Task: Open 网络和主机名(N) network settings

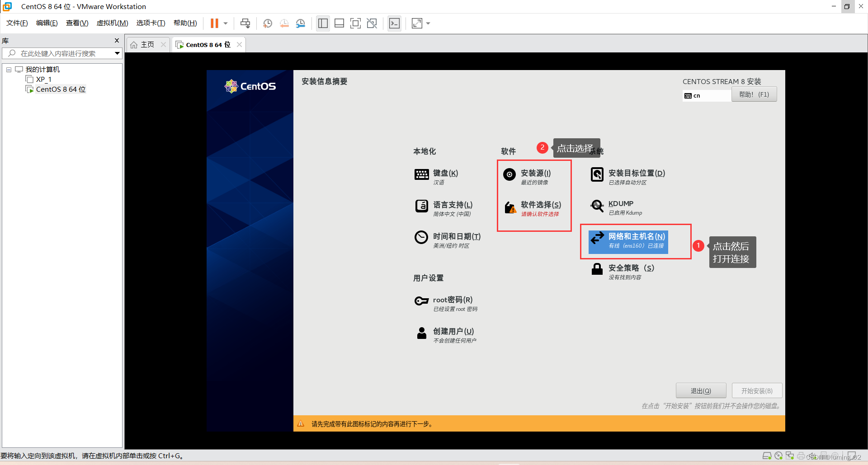Action: (x=628, y=241)
